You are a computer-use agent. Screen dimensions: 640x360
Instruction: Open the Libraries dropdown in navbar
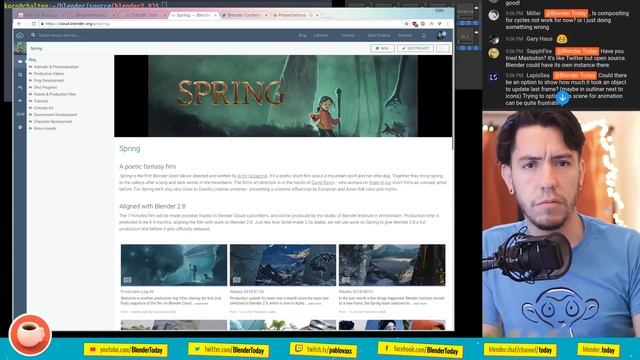pyautogui.click(x=323, y=36)
